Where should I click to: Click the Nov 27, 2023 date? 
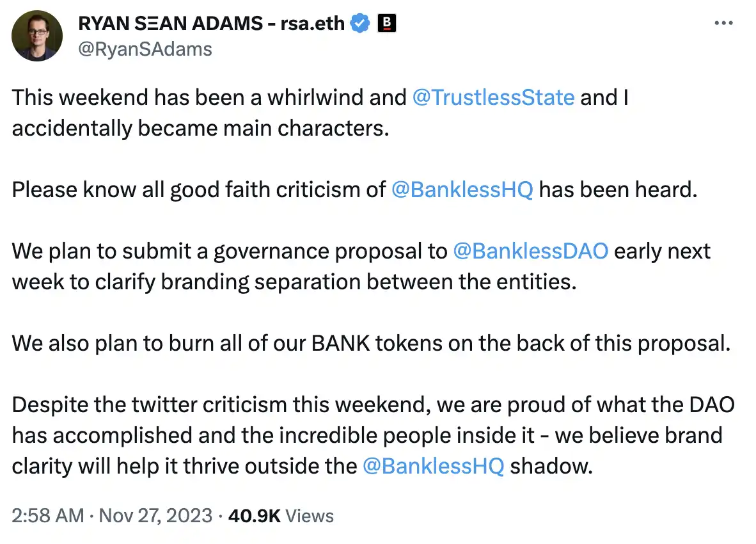coord(157,516)
